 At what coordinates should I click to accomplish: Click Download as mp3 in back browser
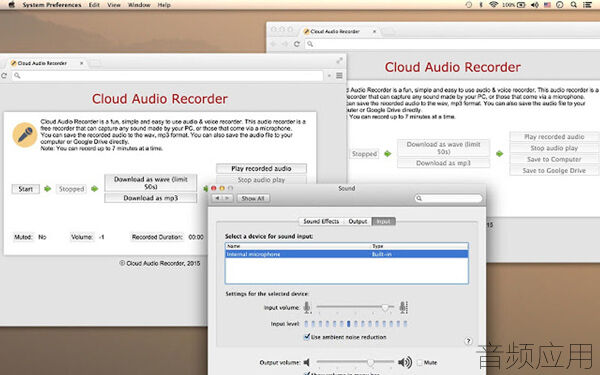443,163
